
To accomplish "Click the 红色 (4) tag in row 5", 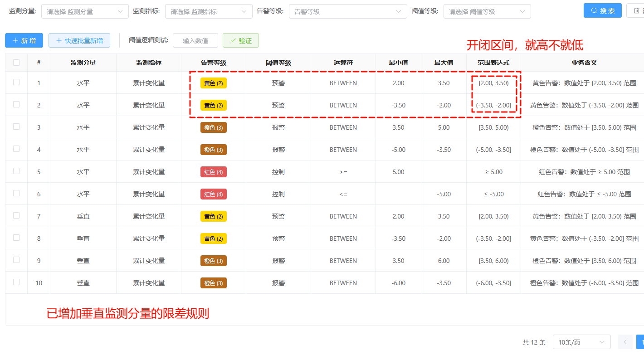I will pyautogui.click(x=214, y=172).
